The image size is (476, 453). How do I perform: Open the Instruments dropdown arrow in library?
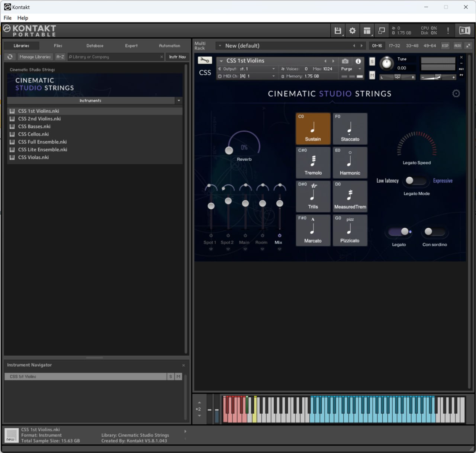pos(179,101)
